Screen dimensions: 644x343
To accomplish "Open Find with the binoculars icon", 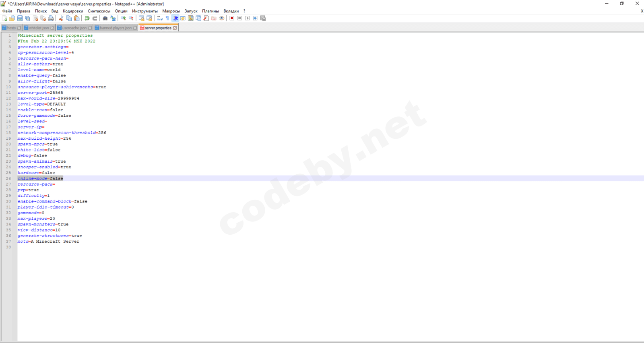I will (105, 18).
